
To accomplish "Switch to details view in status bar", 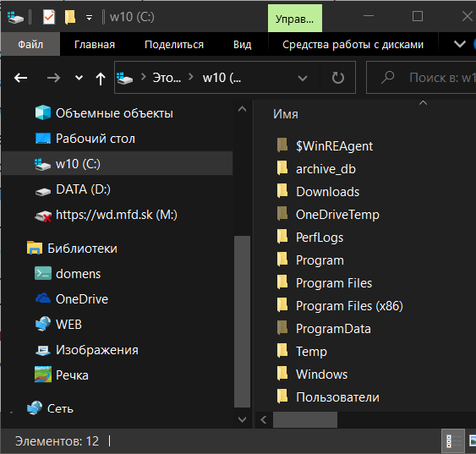I will [x=453, y=441].
